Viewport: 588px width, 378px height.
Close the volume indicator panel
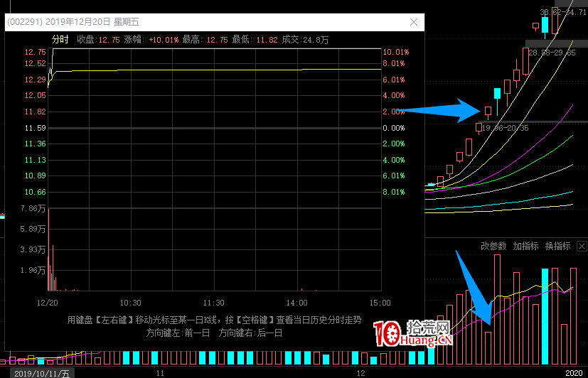tap(582, 246)
